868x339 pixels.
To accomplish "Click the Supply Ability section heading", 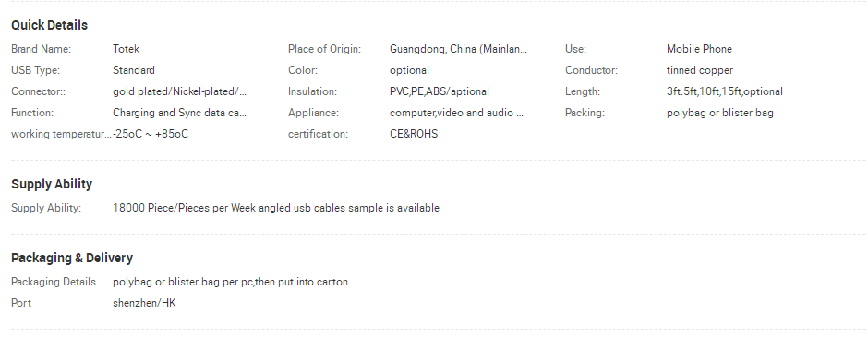I will pos(52,185).
